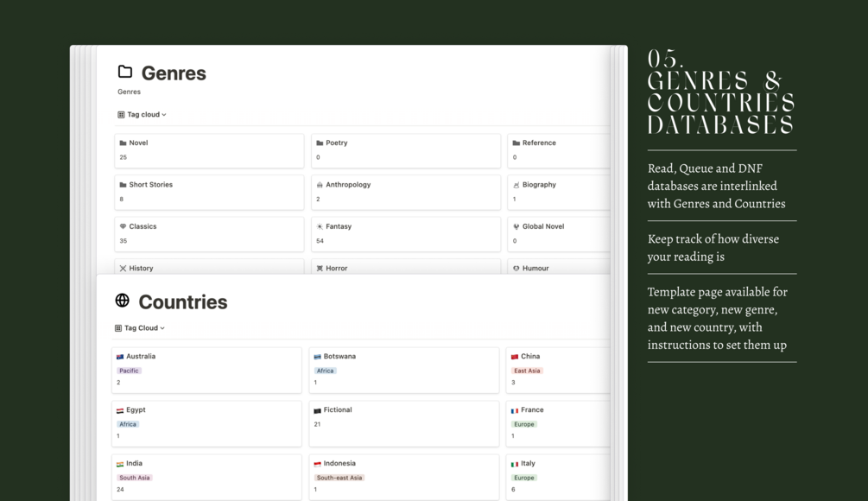Image resolution: width=868 pixels, height=501 pixels.
Task: Open the Poetry genre page
Action: pyautogui.click(x=406, y=150)
